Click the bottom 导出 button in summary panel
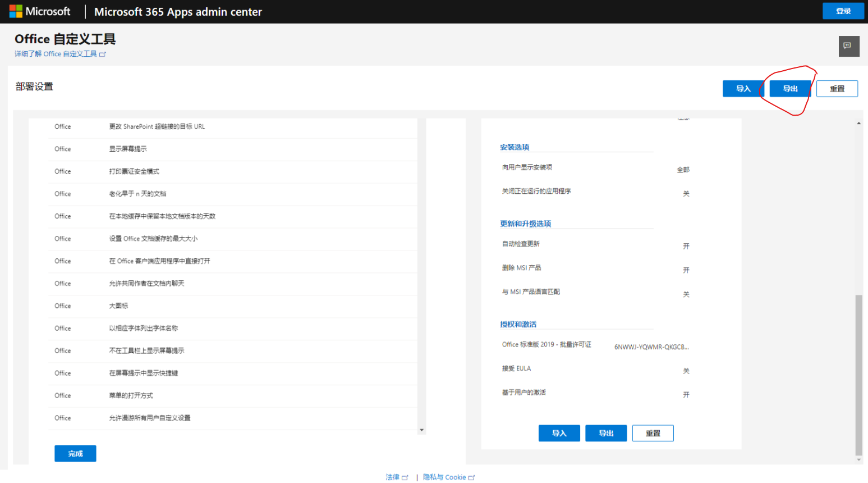Screen dimensions: 868x483 point(606,433)
